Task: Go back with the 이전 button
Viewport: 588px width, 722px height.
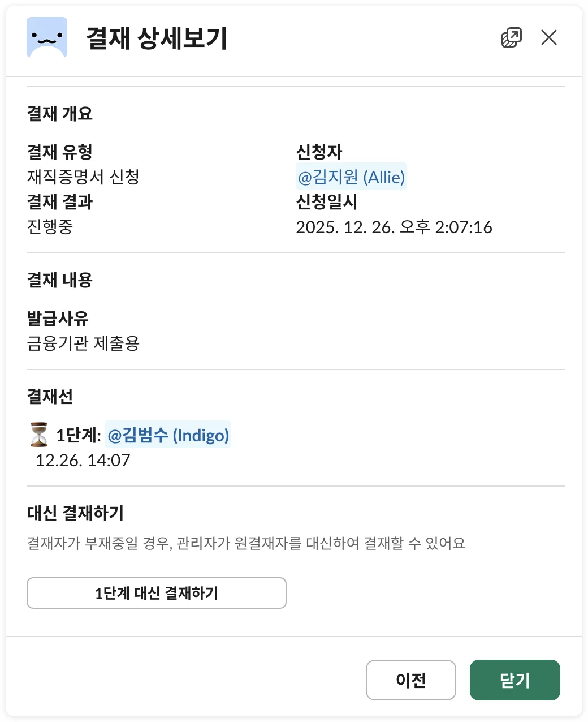Action: 410,680
